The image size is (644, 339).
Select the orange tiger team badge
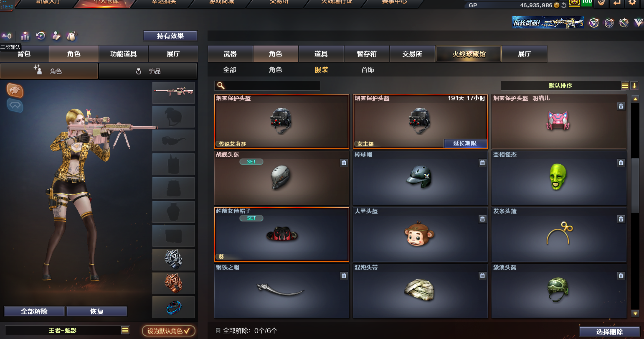point(15,90)
